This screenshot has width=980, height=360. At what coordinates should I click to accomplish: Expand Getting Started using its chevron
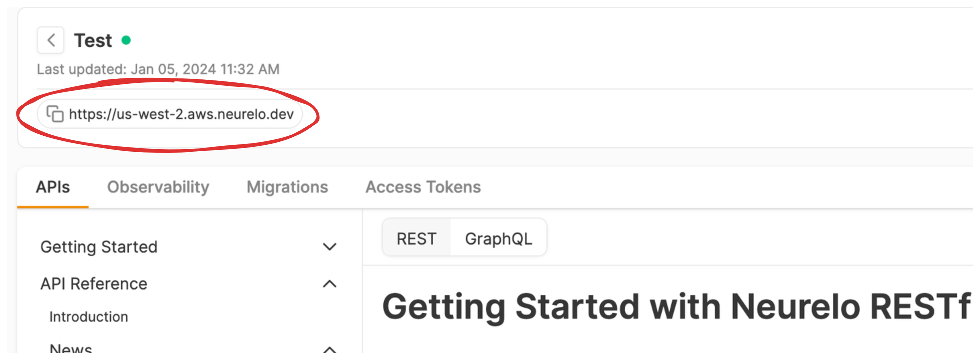(329, 247)
